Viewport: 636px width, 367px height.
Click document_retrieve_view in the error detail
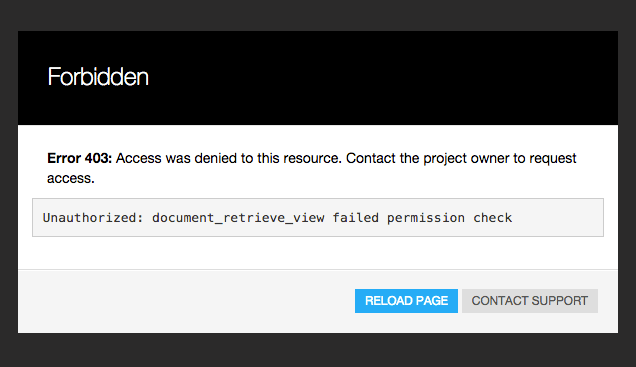[x=238, y=218]
